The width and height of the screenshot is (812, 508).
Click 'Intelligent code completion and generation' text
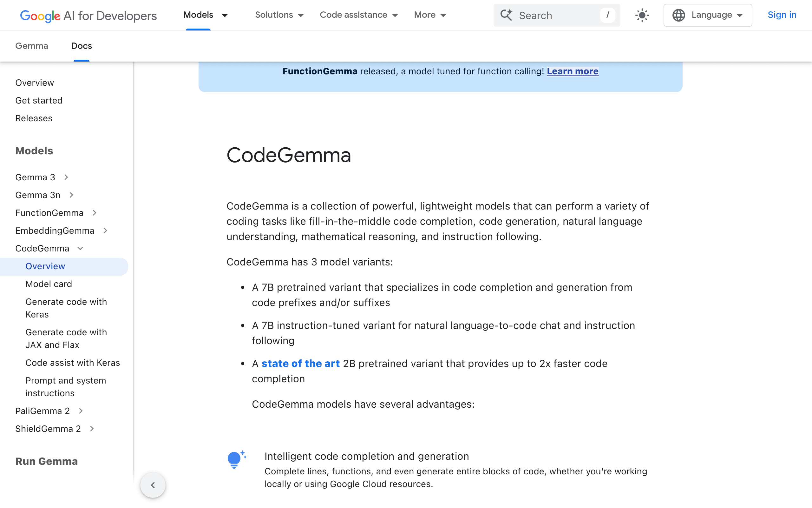point(367,456)
